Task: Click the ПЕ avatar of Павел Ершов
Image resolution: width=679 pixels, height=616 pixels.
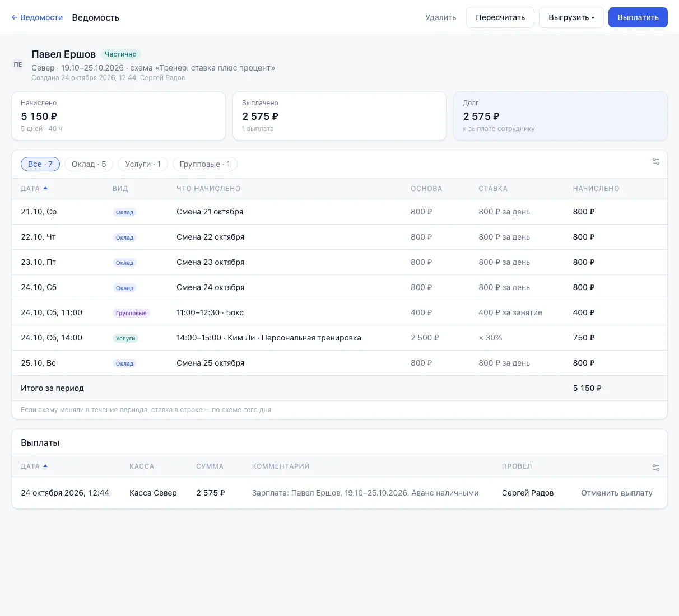Action: [x=18, y=64]
